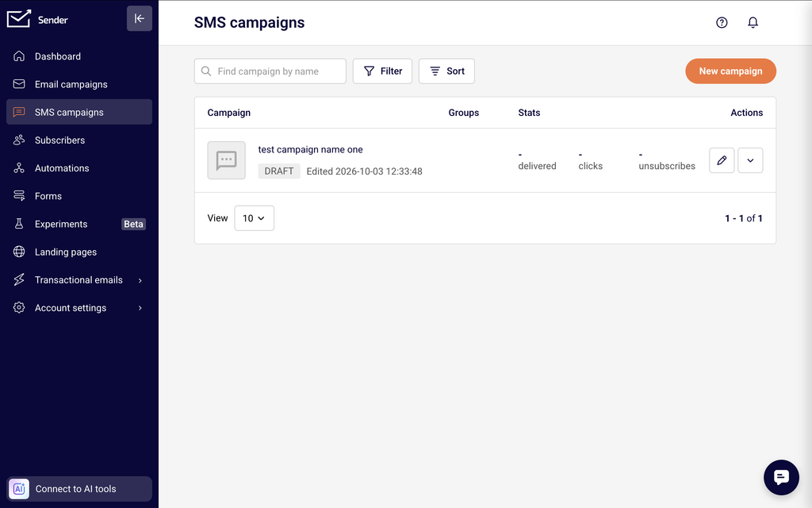The width and height of the screenshot is (812, 508).
Task: Click the Sort button
Action: [447, 71]
